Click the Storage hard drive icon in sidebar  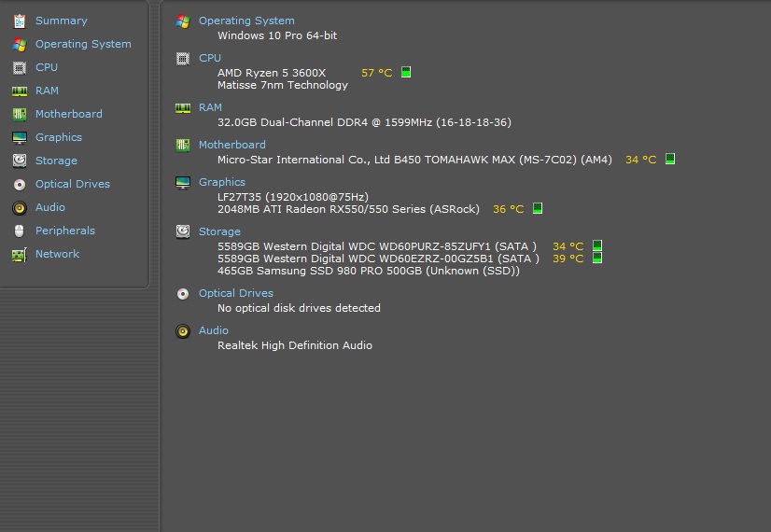point(20,161)
